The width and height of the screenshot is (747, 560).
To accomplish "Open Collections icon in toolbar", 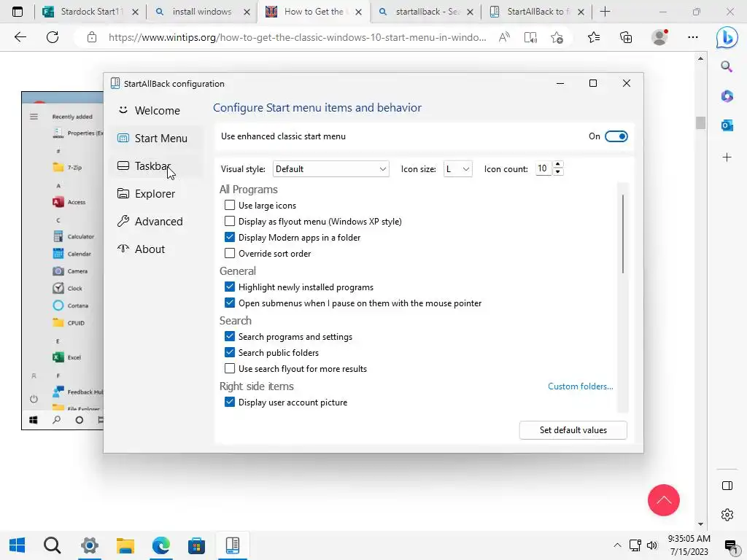I will pos(626,37).
